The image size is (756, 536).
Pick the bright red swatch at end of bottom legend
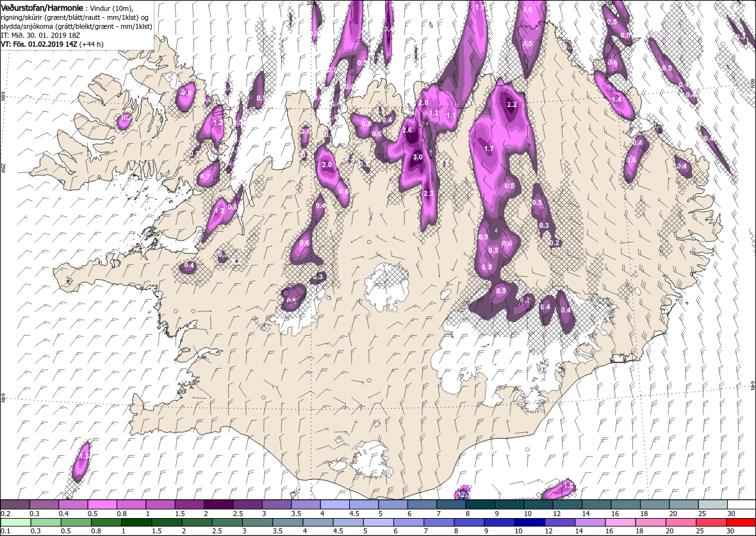[741, 523]
